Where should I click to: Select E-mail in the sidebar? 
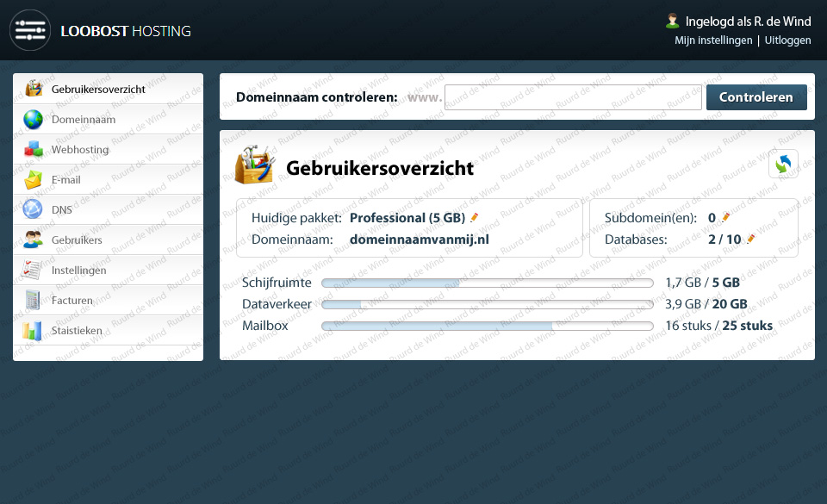(x=109, y=179)
